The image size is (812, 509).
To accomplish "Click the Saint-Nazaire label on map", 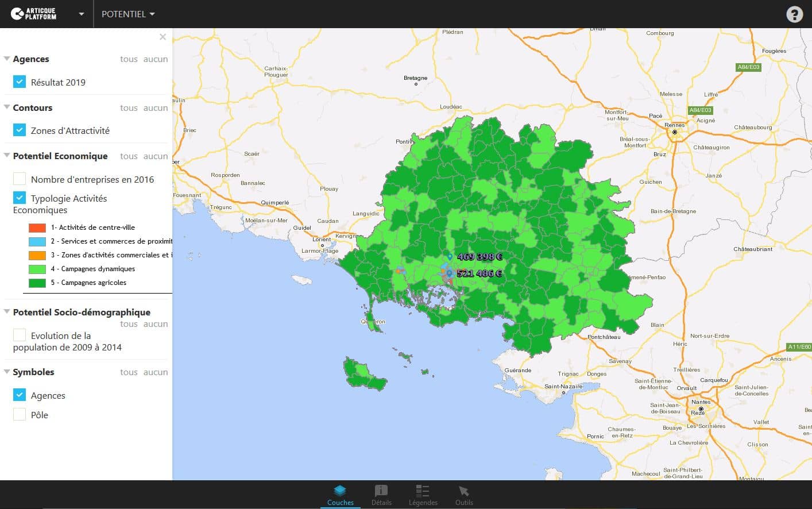I will 563,386.
